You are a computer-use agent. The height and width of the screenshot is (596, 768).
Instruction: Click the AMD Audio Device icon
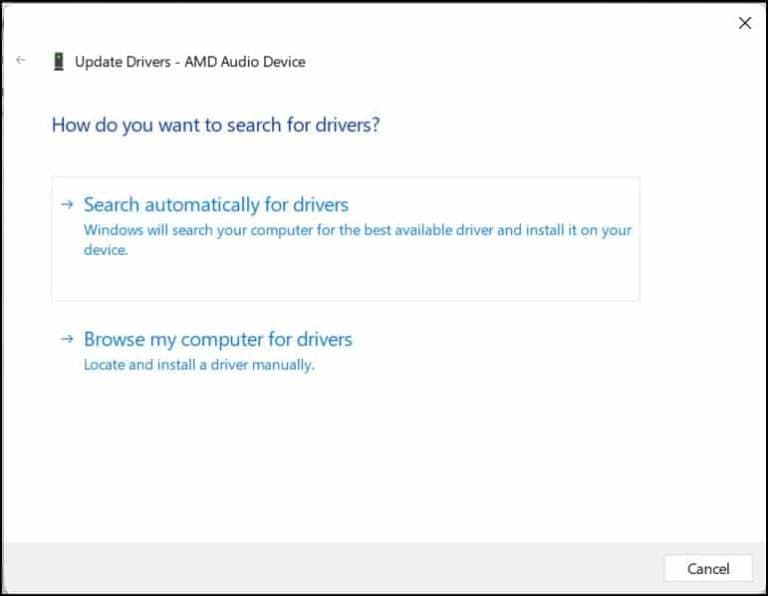(58, 62)
